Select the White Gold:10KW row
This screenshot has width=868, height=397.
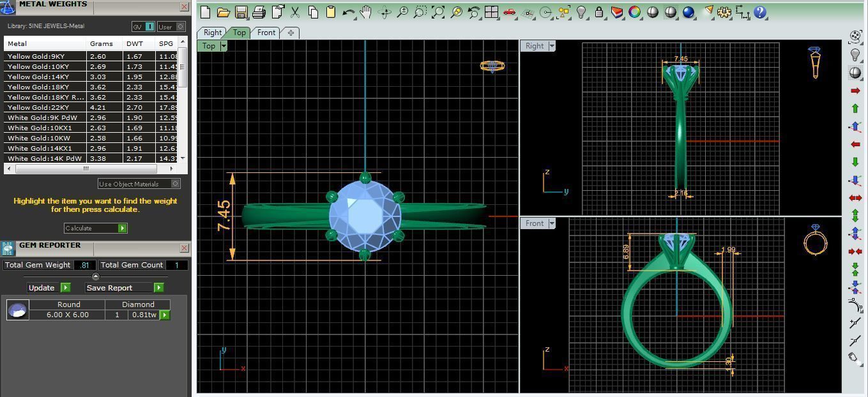click(x=91, y=138)
